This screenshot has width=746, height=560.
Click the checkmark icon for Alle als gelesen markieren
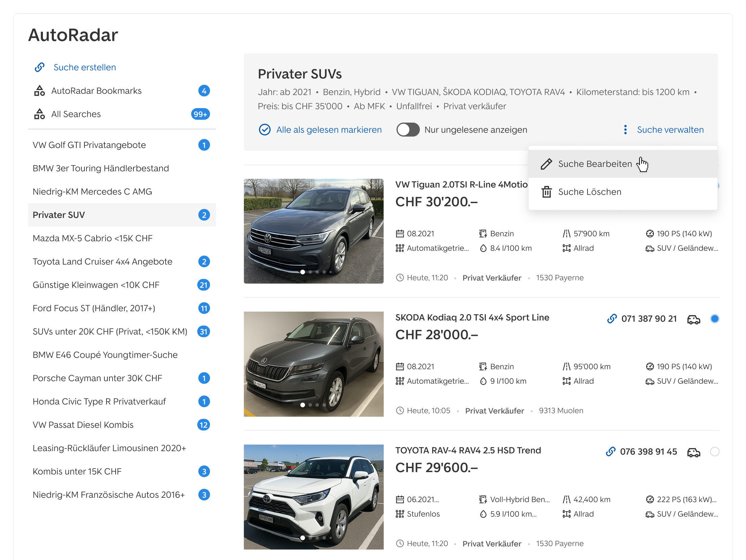(265, 129)
